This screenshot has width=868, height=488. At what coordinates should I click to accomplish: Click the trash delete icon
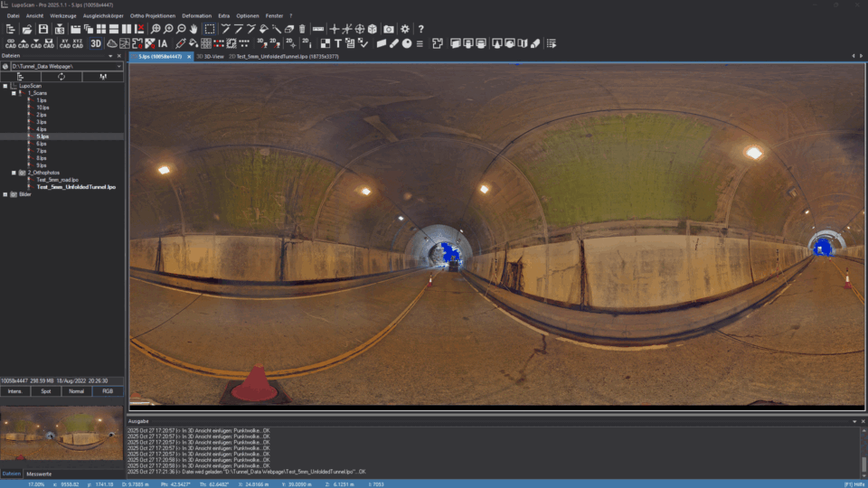tap(302, 29)
